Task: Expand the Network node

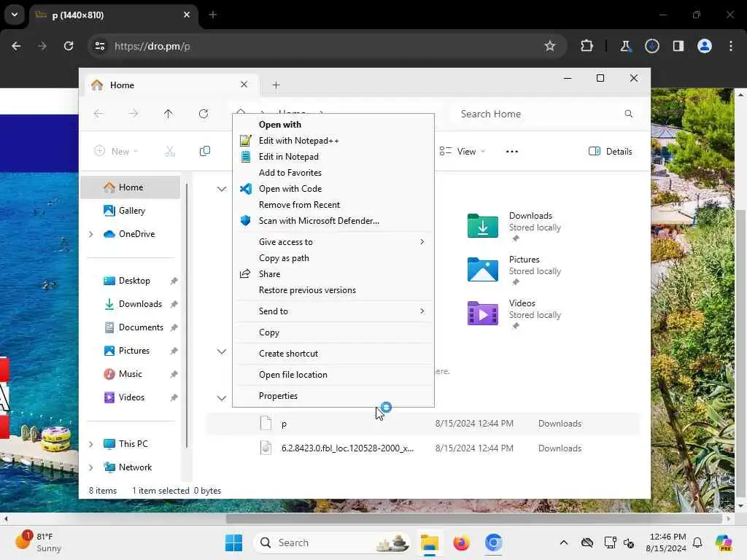Action: [91, 467]
